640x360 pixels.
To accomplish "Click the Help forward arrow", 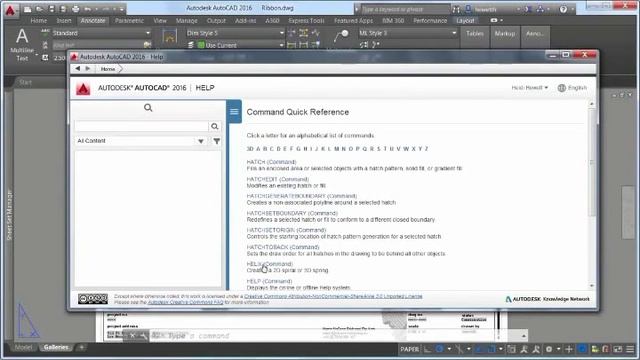I will (x=87, y=69).
